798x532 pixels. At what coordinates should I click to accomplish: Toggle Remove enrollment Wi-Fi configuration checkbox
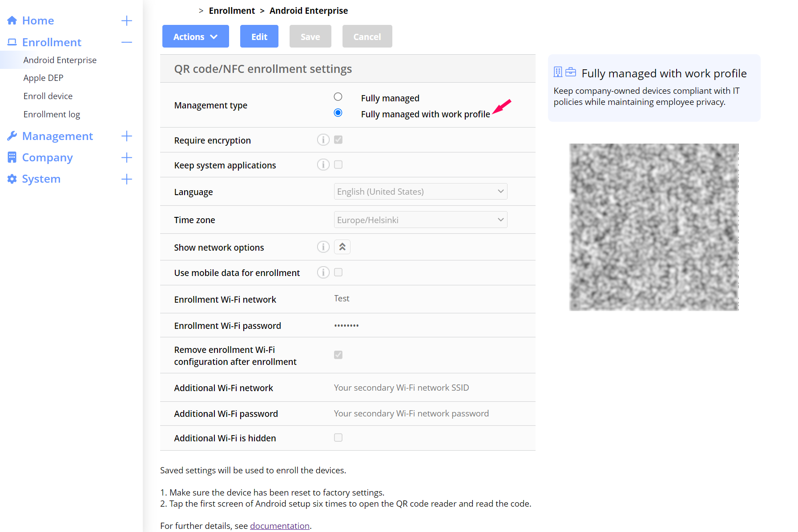(338, 355)
